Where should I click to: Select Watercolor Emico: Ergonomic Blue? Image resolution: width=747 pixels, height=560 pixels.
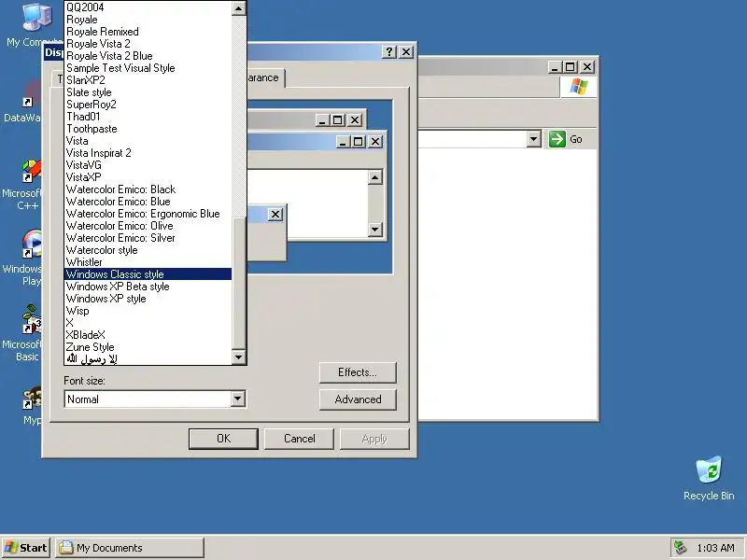coord(148,214)
